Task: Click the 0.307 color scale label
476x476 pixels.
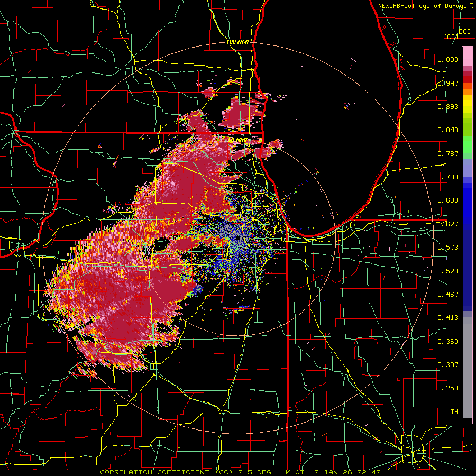Action: pos(448,365)
